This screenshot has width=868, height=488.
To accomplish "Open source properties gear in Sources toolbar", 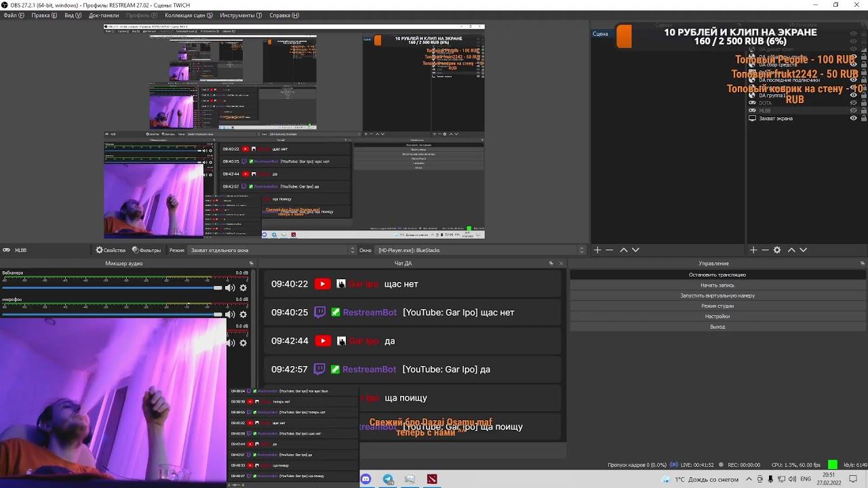I will [x=777, y=250].
